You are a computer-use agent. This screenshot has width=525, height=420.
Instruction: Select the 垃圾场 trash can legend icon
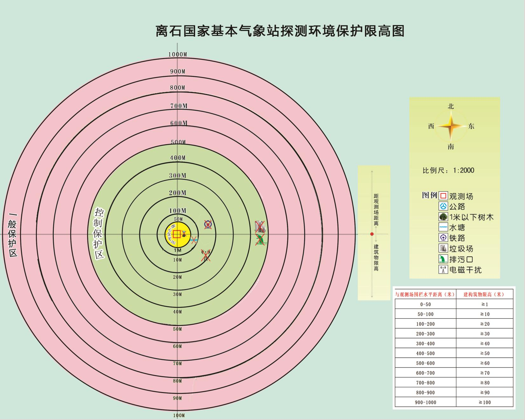pos(443,248)
